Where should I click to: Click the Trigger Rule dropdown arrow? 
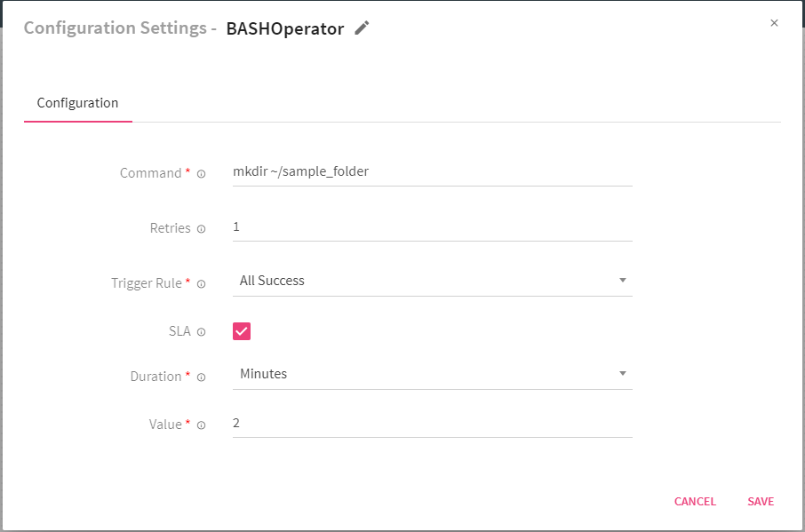point(623,279)
